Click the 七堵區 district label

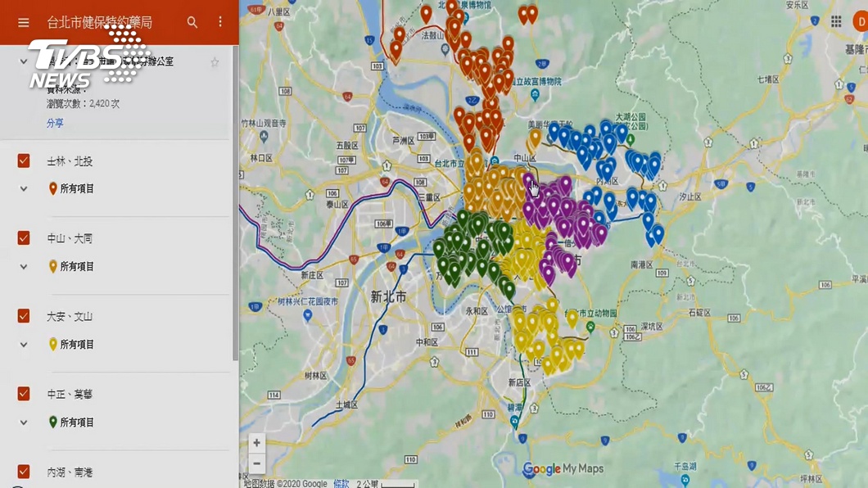tap(768, 79)
